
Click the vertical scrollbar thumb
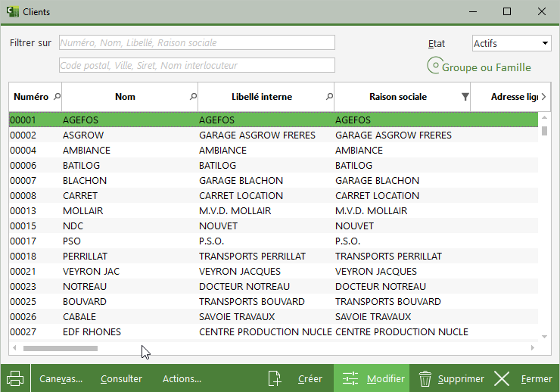click(x=544, y=131)
